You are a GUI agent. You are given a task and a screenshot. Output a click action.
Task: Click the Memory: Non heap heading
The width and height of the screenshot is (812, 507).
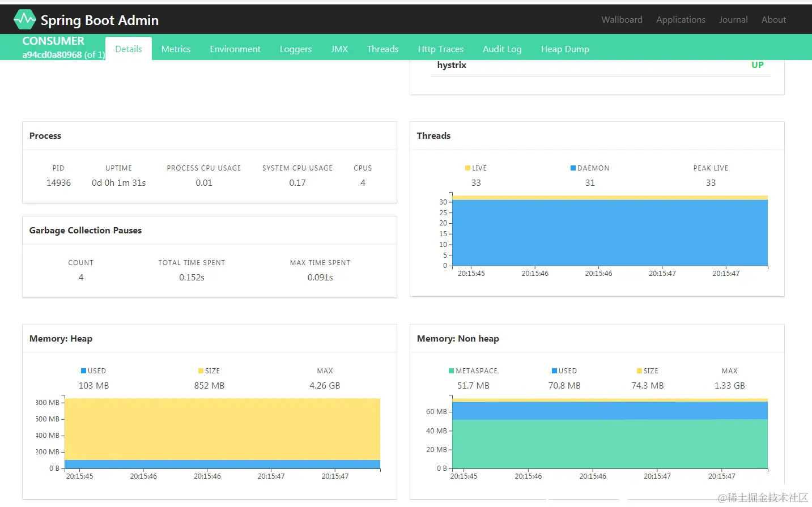pos(458,339)
